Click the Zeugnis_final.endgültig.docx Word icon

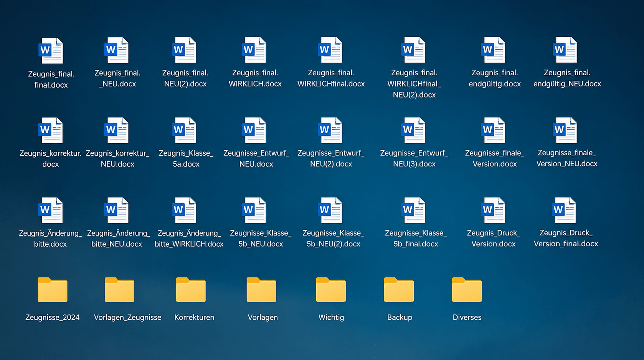point(493,50)
